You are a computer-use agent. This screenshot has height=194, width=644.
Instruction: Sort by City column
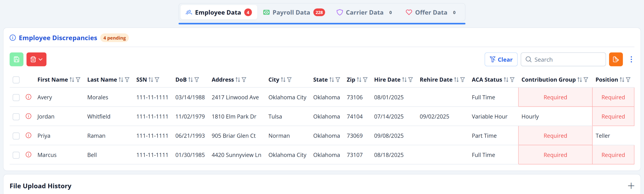point(283,80)
